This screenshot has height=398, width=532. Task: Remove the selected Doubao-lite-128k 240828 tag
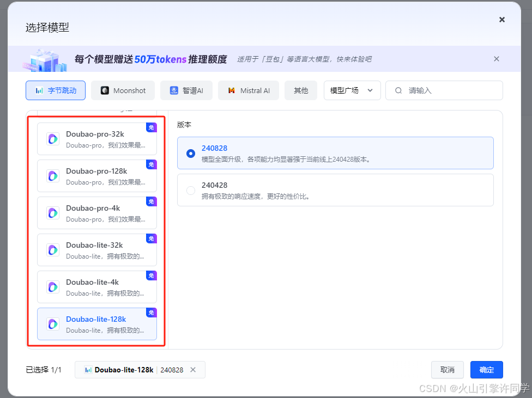point(193,370)
